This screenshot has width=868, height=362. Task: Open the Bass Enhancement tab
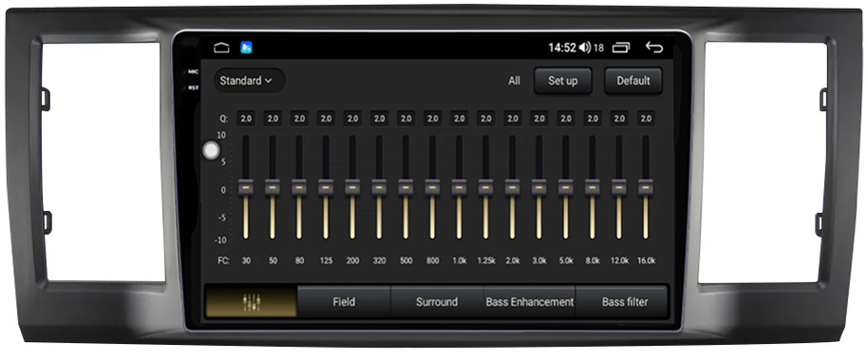(529, 302)
